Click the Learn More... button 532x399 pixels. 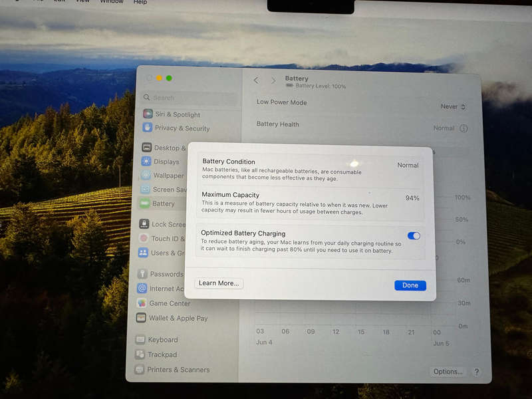tap(219, 283)
